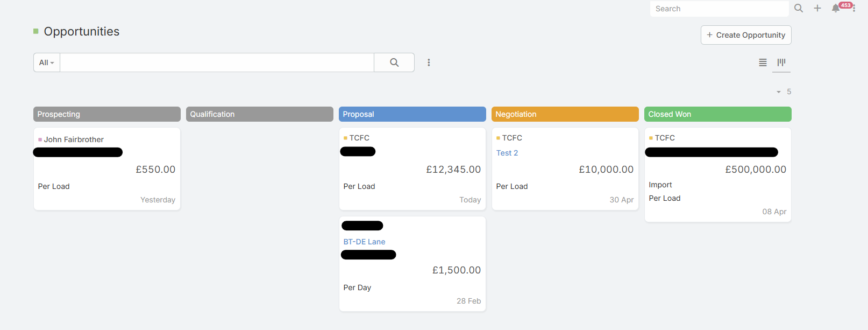The image size is (868, 330).
Task: Switch to list view
Action: pos(763,62)
